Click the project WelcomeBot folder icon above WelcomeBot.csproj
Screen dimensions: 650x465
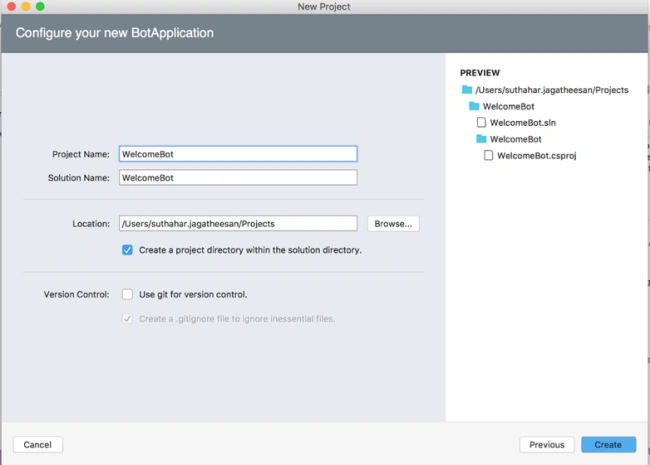[481, 139]
